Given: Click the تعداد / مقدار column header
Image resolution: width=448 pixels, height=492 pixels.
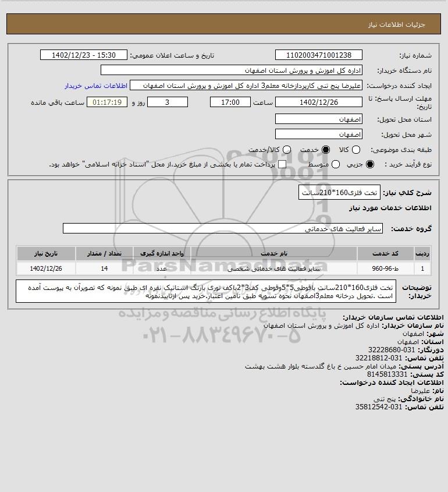Looking at the screenshot, I should (x=104, y=253).
